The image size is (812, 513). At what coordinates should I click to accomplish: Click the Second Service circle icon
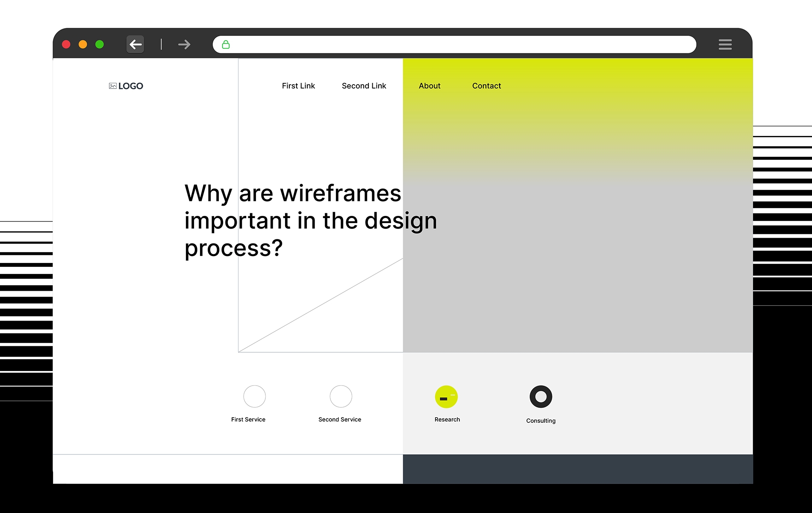[341, 396]
